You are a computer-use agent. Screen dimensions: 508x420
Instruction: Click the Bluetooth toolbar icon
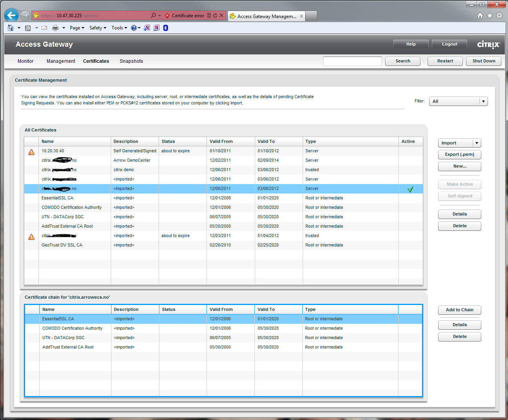(x=166, y=28)
